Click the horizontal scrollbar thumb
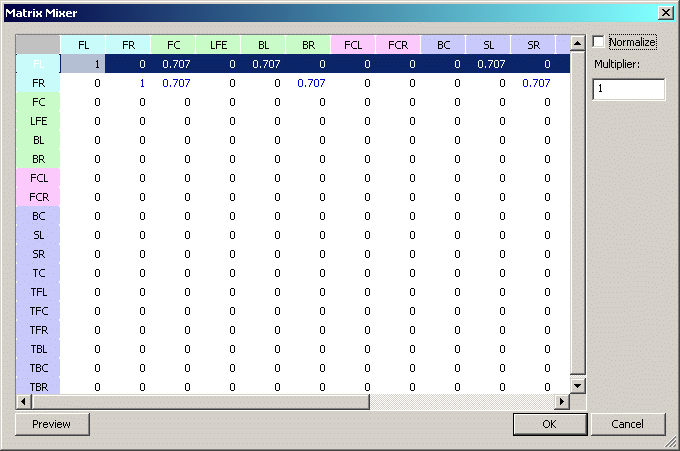Image resolution: width=680 pixels, height=451 pixels. pos(200,402)
